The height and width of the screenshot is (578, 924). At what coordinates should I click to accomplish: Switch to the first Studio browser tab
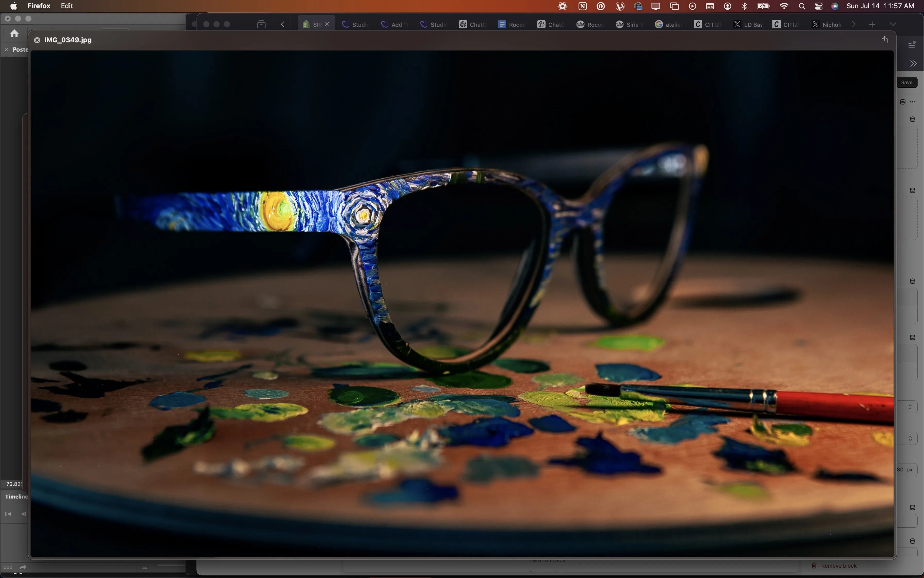coord(355,25)
